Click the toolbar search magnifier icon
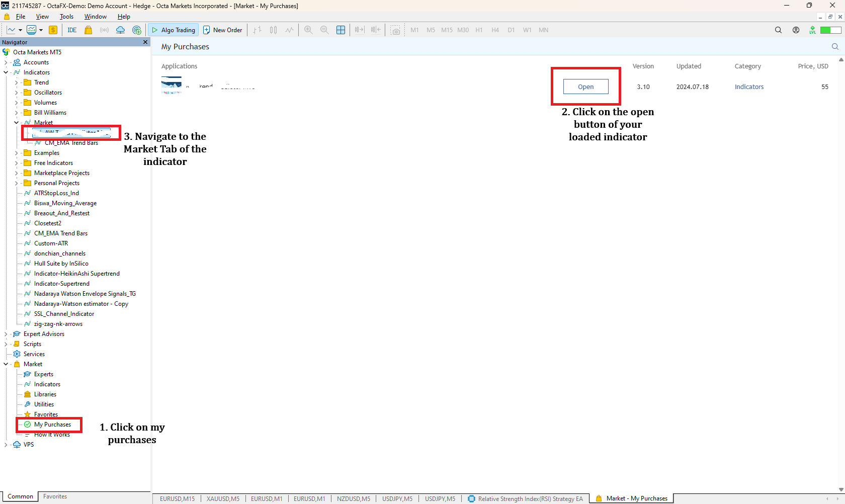Screen dimensions: 845x504 click(x=778, y=30)
